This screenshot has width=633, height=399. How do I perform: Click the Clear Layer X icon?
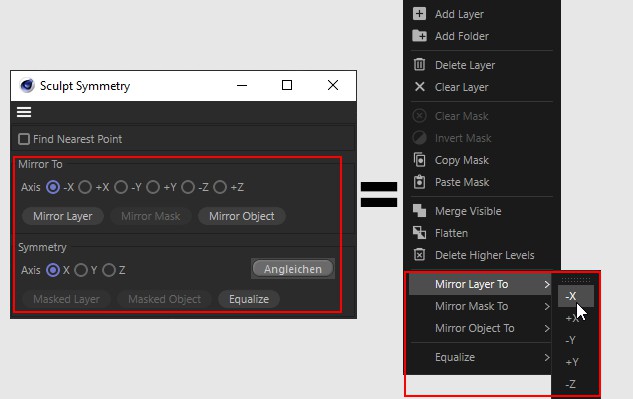click(420, 87)
